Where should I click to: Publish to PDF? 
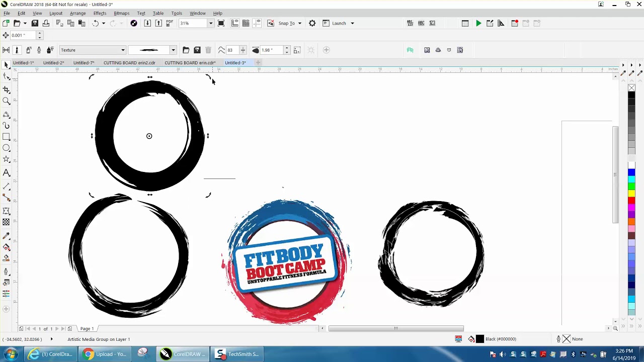click(170, 23)
